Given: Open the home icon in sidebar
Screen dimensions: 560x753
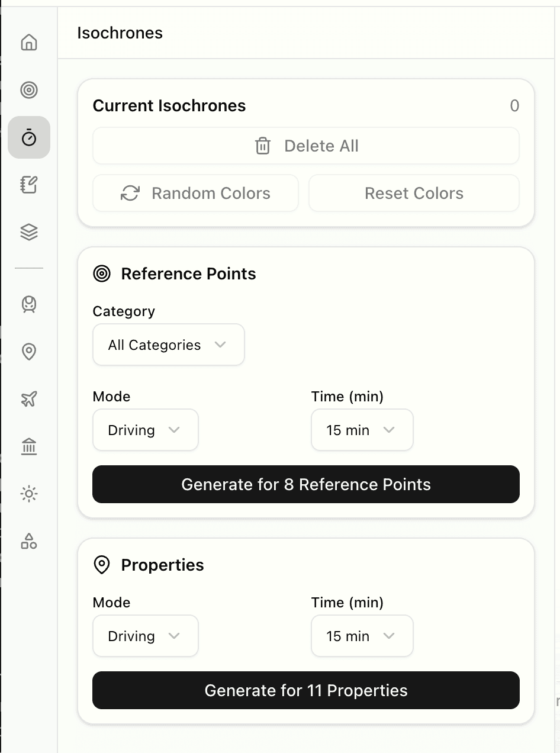Looking at the screenshot, I should [28, 43].
